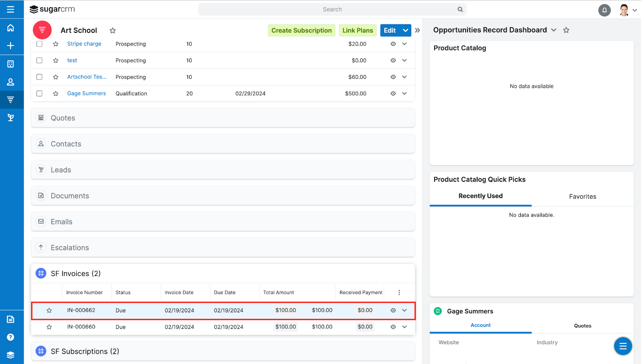Preview invoice IN-000662 with its eye icon
641x364 pixels.
tap(392, 310)
